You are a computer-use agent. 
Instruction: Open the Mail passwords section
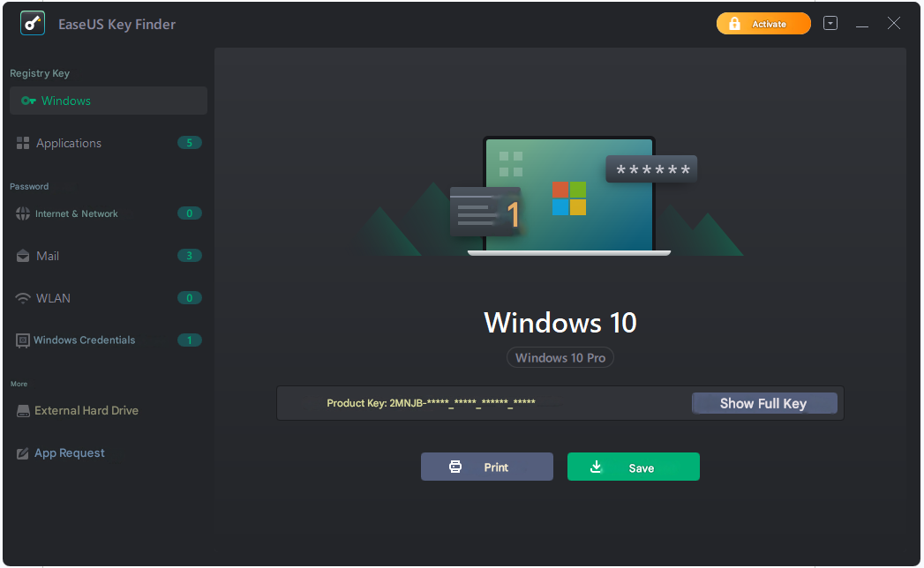pyautogui.click(x=109, y=256)
